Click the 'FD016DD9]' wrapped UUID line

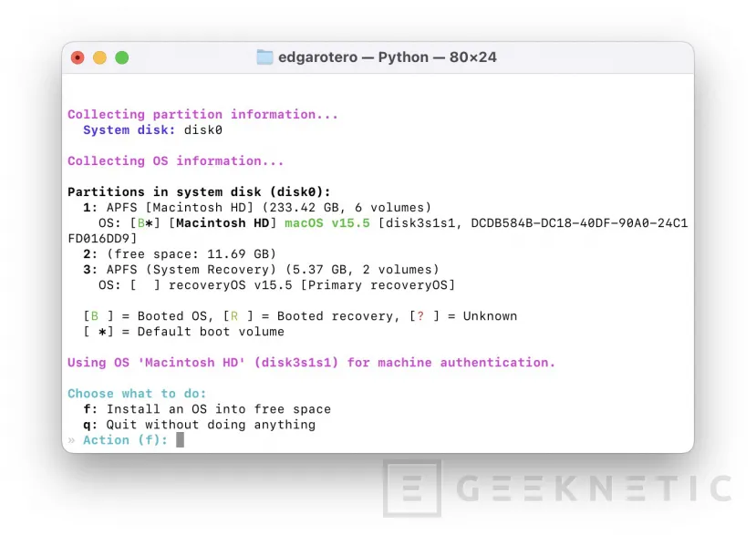pos(102,239)
